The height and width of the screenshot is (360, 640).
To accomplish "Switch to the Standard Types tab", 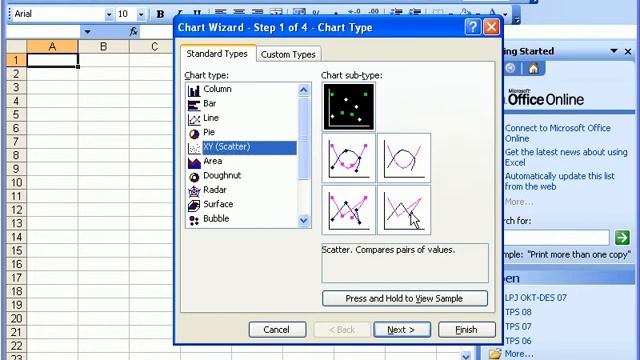I will pyautogui.click(x=217, y=54).
